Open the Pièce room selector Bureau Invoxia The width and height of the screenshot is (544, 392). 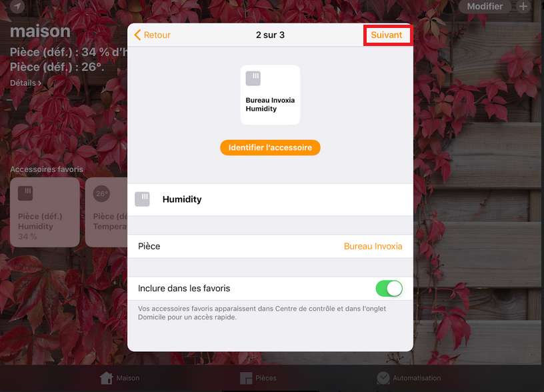click(270, 246)
